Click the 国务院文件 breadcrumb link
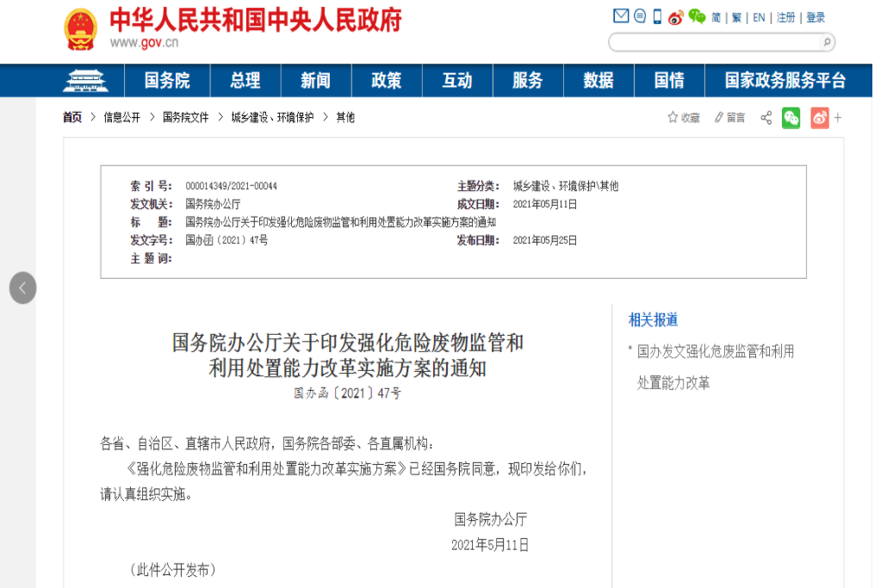Image resolution: width=887 pixels, height=588 pixels. click(186, 118)
